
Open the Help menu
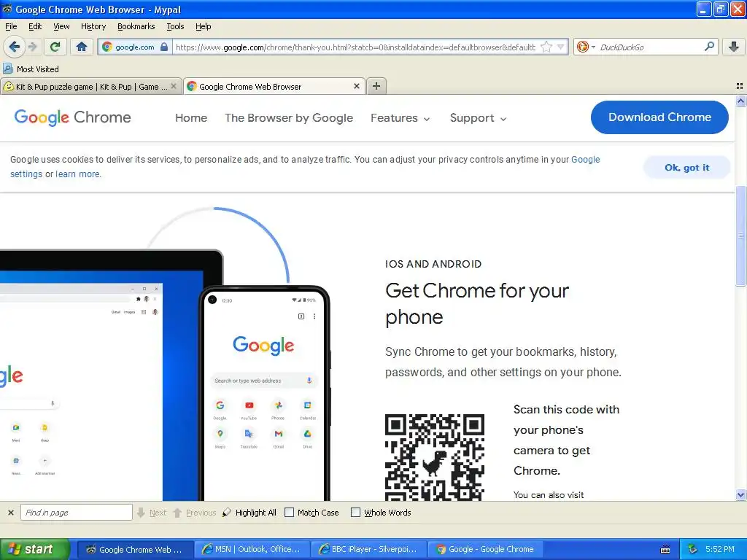coord(204,26)
